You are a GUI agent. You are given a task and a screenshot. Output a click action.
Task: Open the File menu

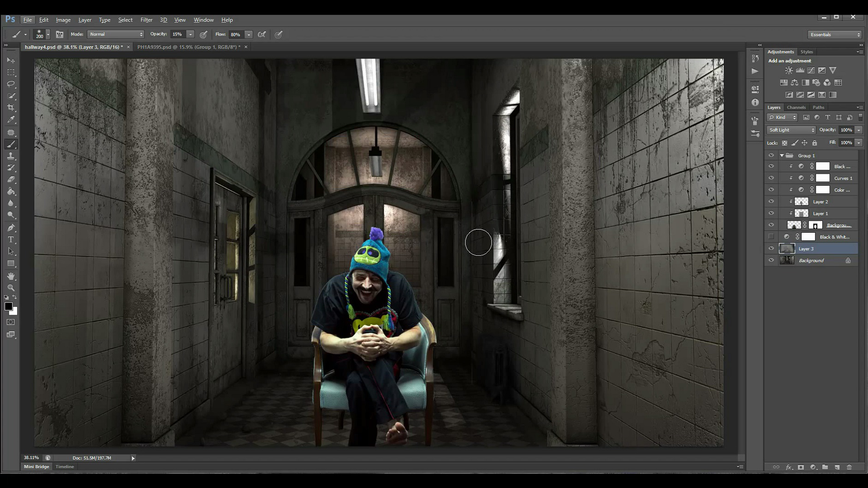coord(28,20)
